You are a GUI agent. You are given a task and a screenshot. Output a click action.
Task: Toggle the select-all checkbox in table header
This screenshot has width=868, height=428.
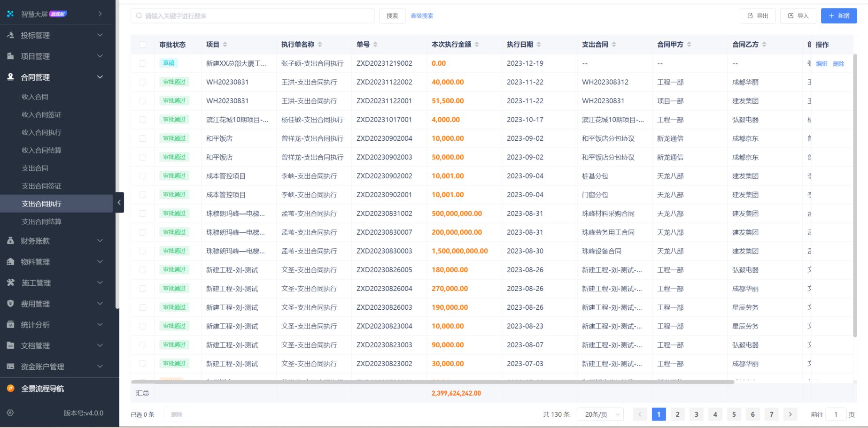click(143, 45)
